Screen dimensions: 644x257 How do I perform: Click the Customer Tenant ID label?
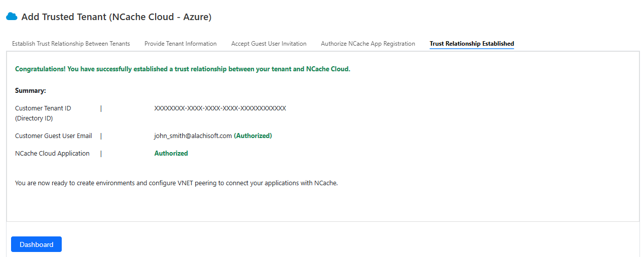[x=43, y=113]
